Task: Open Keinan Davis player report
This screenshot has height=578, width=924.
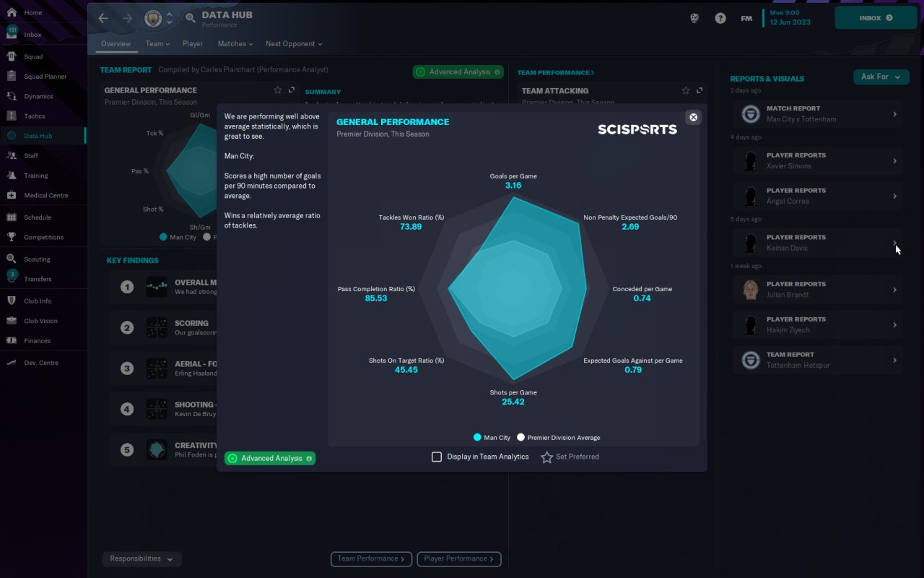Action: click(818, 243)
